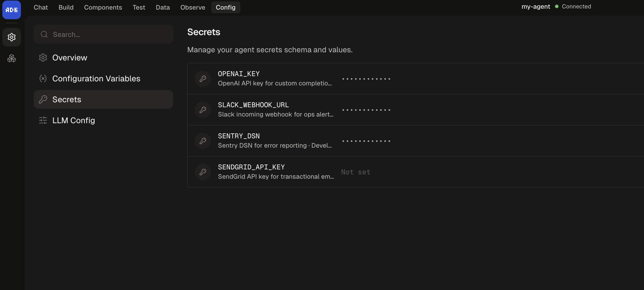Open agent settings via sidebar gear icon
The width and height of the screenshot is (644, 290).
click(12, 37)
